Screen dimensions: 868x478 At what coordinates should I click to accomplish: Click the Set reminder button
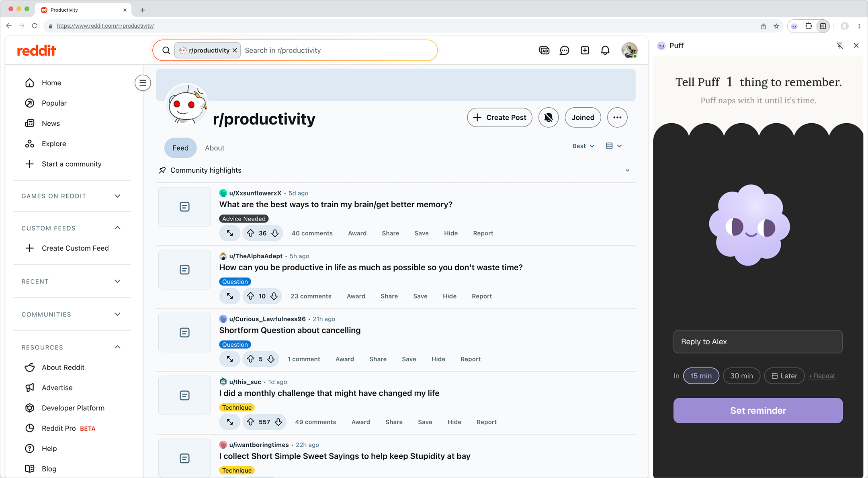758,411
